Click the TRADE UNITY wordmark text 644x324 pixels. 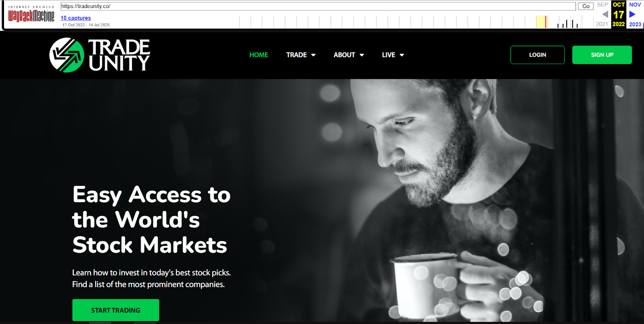click(119, 55)
